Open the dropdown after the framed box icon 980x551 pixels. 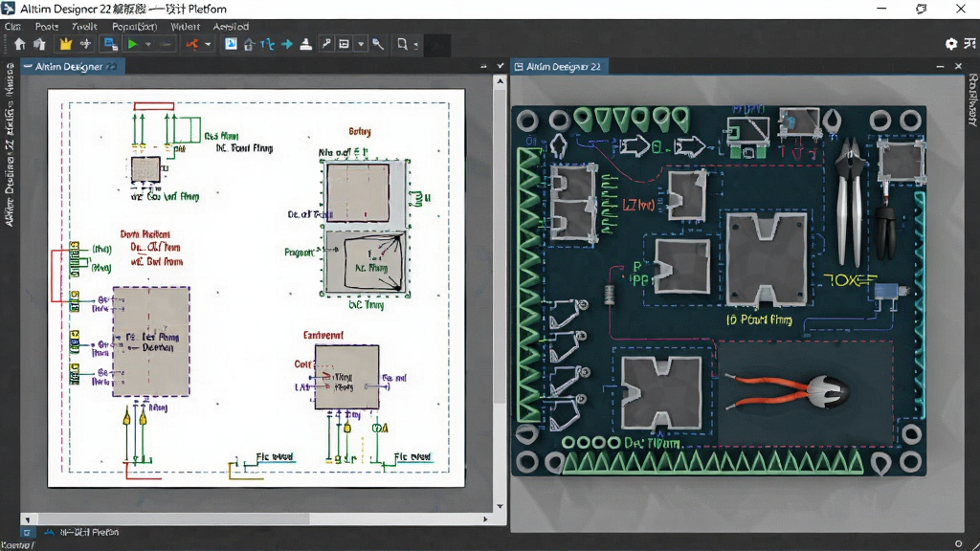pyautogui.click(x=361, y=45)
